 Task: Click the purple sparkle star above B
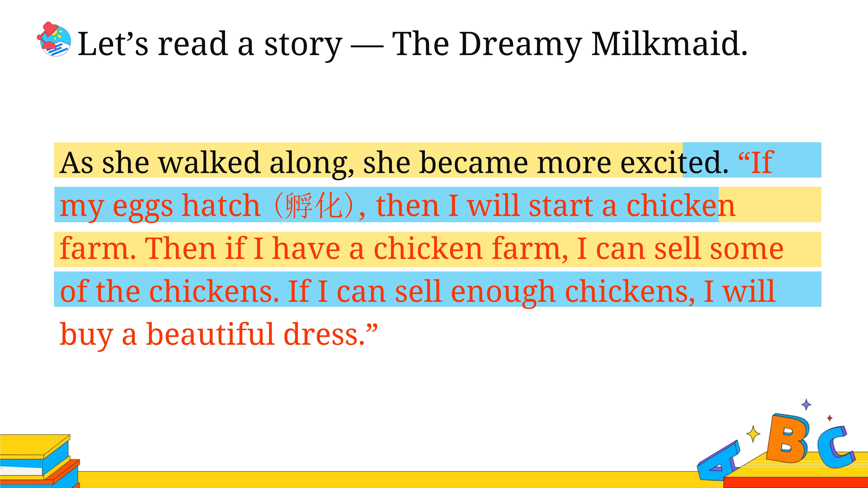click(806, 404)
